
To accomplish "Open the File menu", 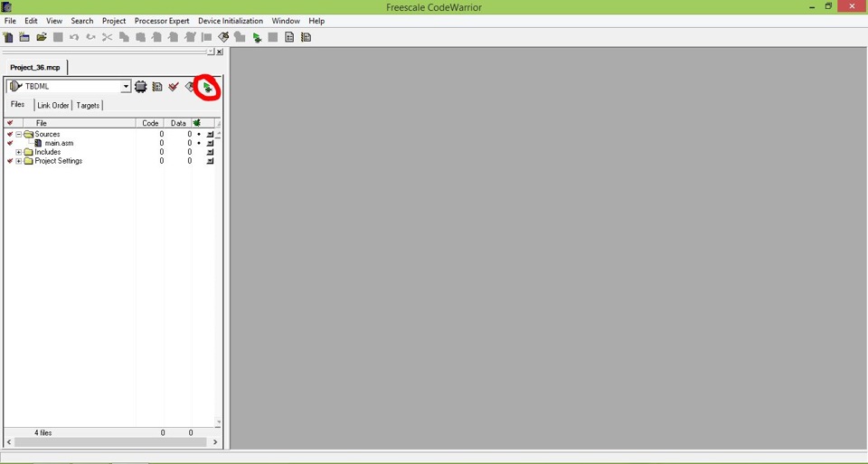I will [x=10, y=21].
